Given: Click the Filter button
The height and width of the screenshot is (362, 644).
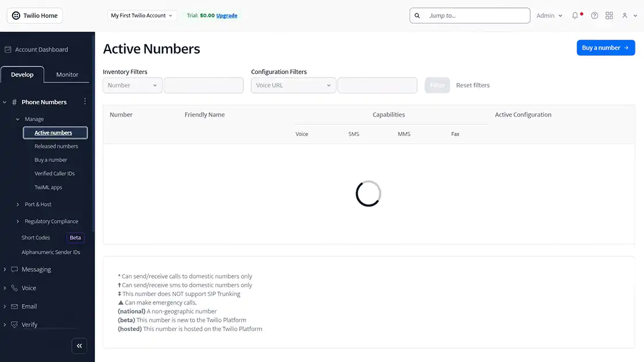Looking at the screenshot, I should [x=437, y=86].
